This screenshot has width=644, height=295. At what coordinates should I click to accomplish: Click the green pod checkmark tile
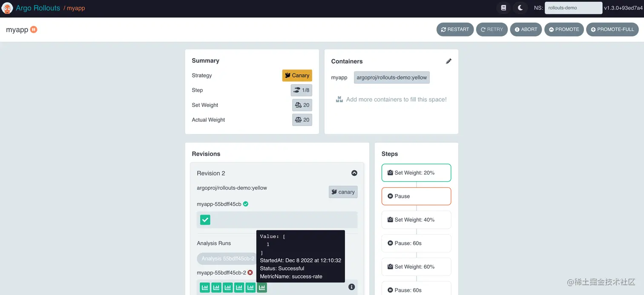(205, 220)
